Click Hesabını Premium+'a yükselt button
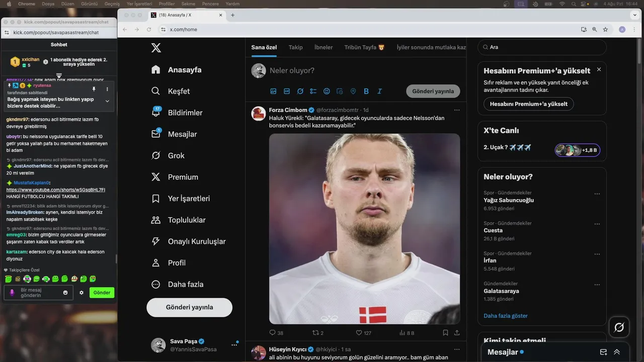Screen dimensions: 644x362 (x=529, y=104)
